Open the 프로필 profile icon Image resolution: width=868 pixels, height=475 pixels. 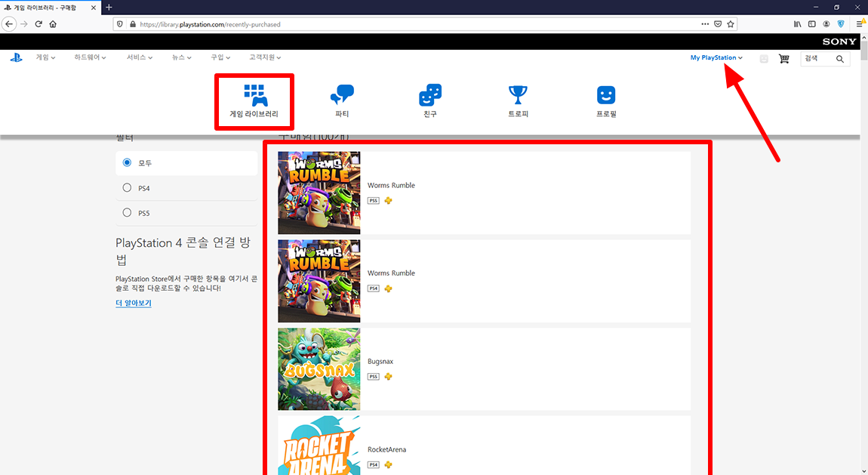[606, 100]
